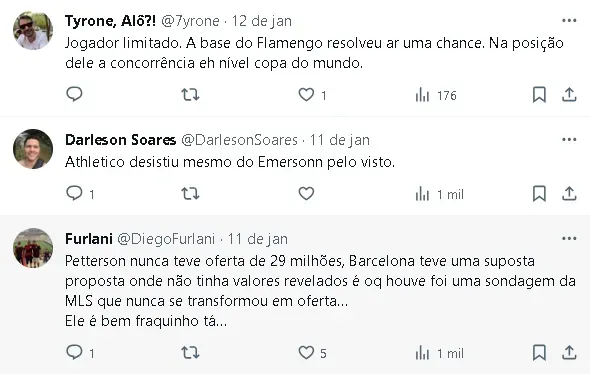Screen dimensions: 590x374
Task: Open Darleson Soares display name link
Action: point(120,140)
